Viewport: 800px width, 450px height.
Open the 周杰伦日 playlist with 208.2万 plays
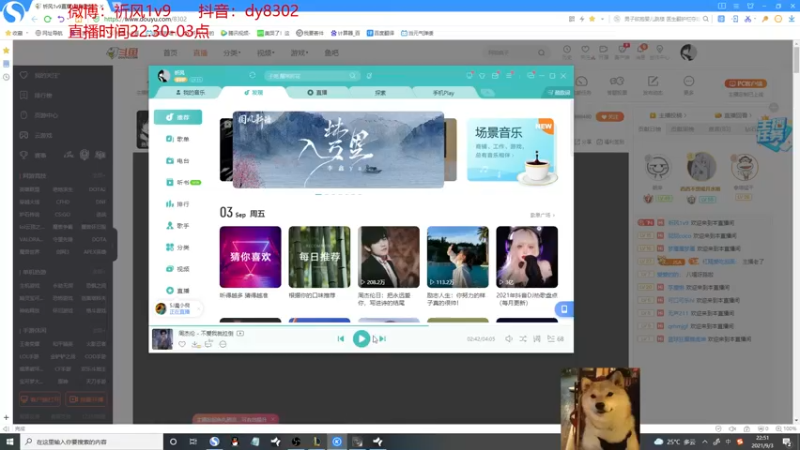389,257
